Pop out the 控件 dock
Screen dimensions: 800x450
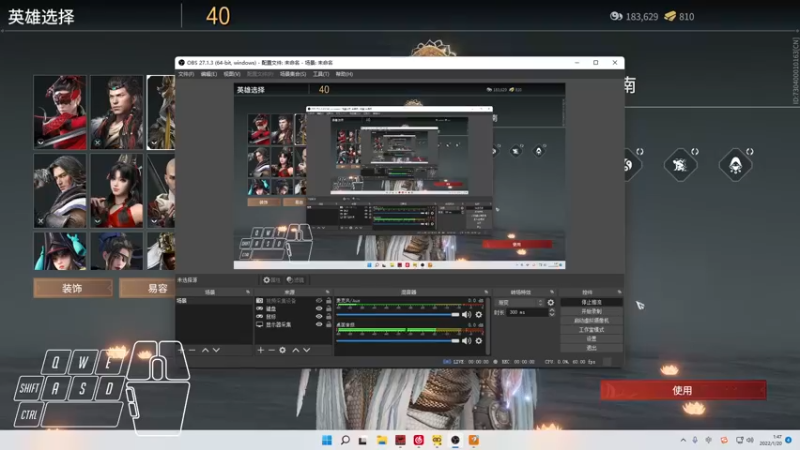coord(619,292)
